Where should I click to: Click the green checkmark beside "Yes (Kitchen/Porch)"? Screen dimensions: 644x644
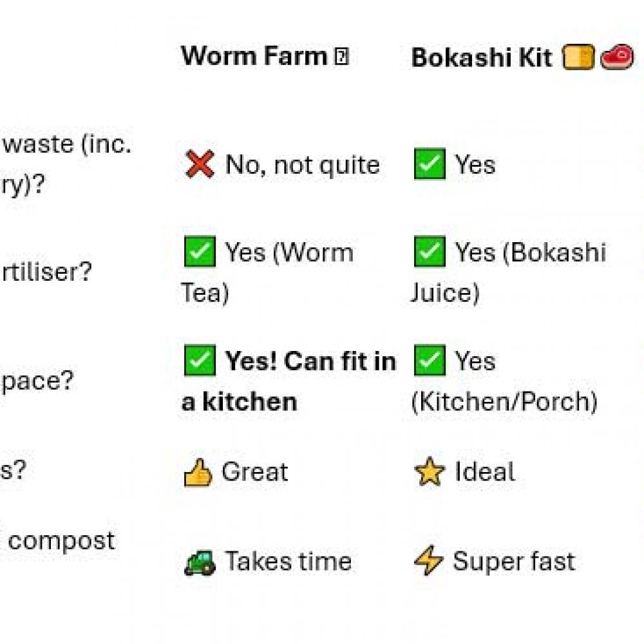(x=430, y=361)
